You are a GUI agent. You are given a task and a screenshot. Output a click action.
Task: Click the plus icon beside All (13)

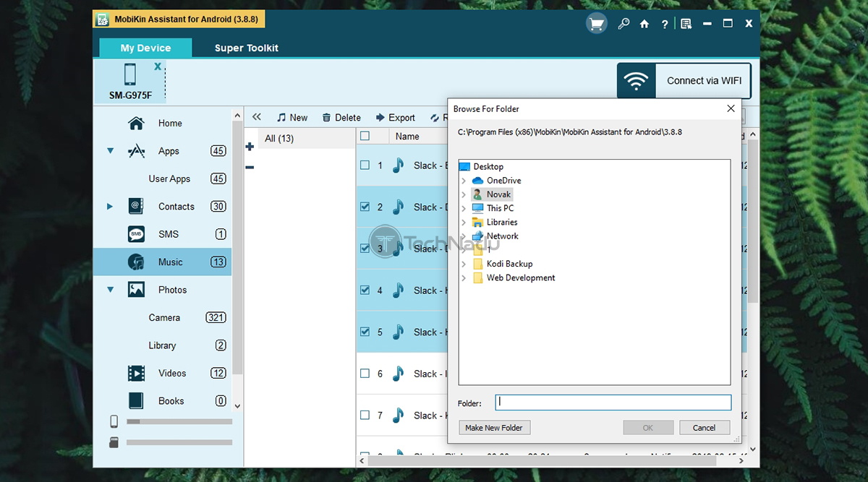click(x=250, y=147)
